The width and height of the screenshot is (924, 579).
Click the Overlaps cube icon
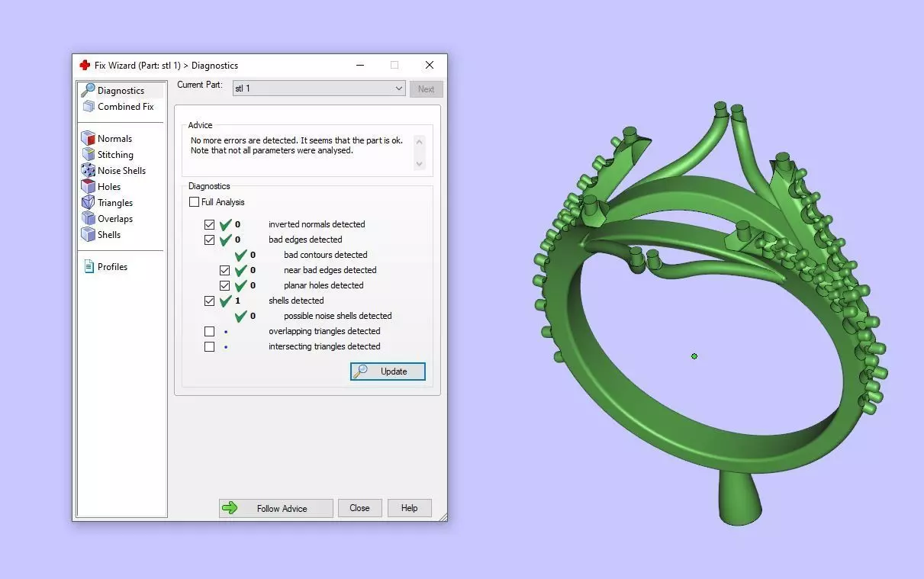[x=88, y=219]
